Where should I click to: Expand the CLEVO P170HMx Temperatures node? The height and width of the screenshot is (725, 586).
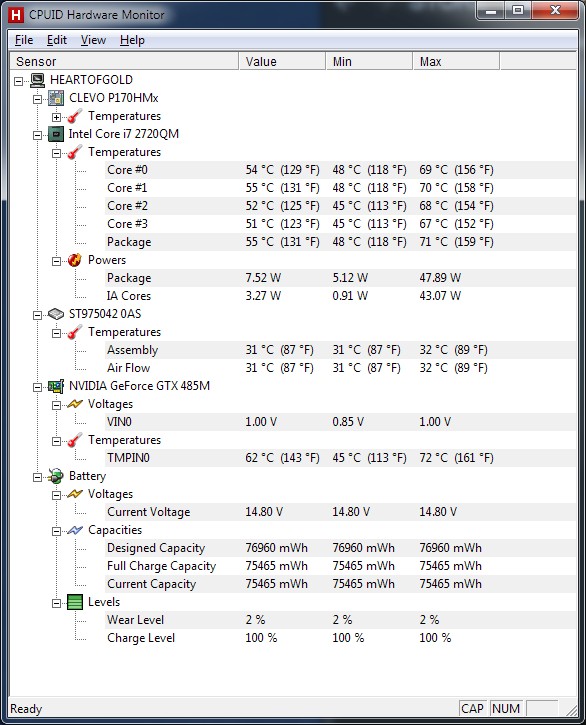pyautogui.click(x=56, y=117)
